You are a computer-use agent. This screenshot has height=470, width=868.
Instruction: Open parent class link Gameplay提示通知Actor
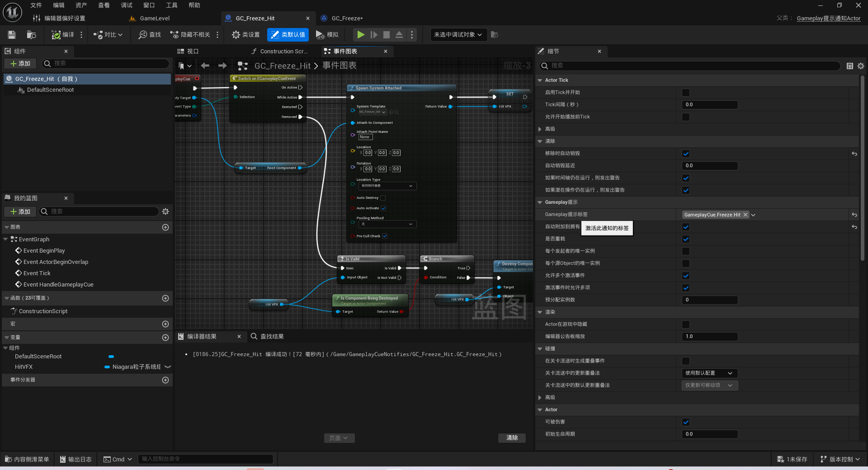tap(829, 19)
